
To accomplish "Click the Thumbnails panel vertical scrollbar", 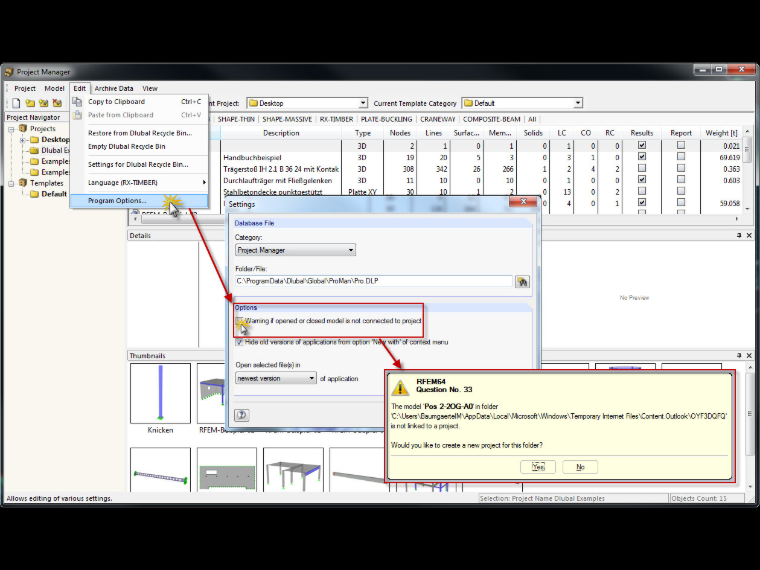I will (749, 427).
